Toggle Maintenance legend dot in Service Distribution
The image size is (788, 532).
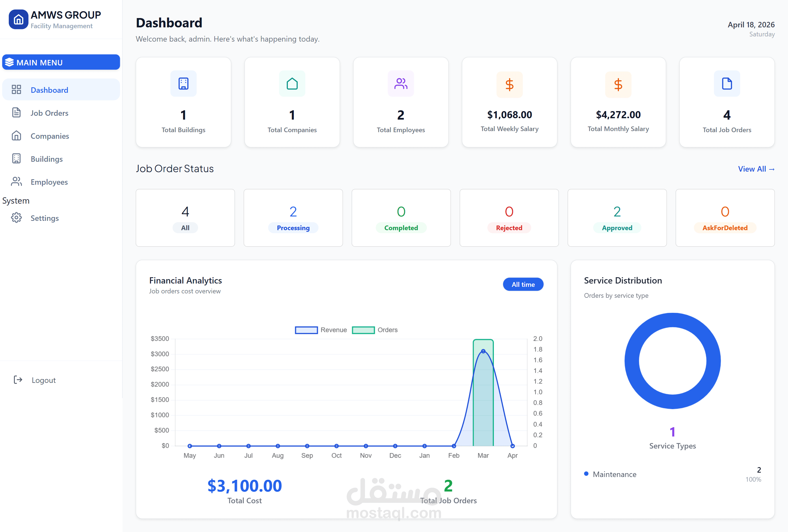click(586, 474)
